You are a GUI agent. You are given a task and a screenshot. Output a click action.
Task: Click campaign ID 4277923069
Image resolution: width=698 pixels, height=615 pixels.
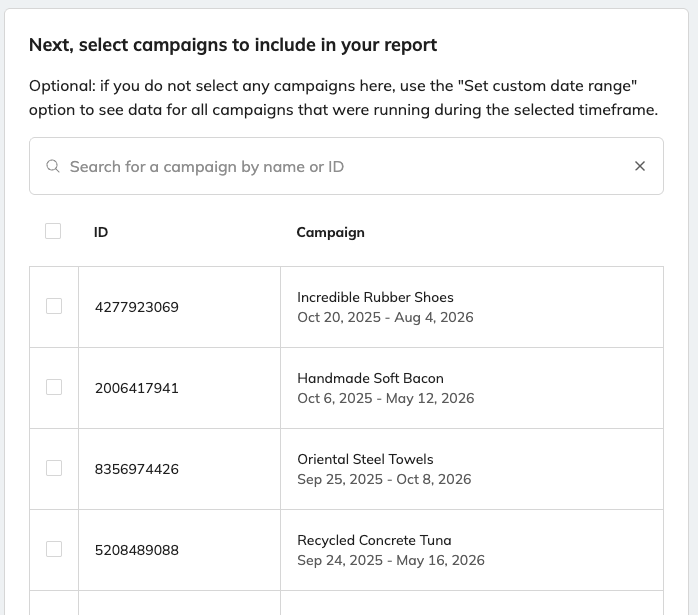tap(136, 307)
